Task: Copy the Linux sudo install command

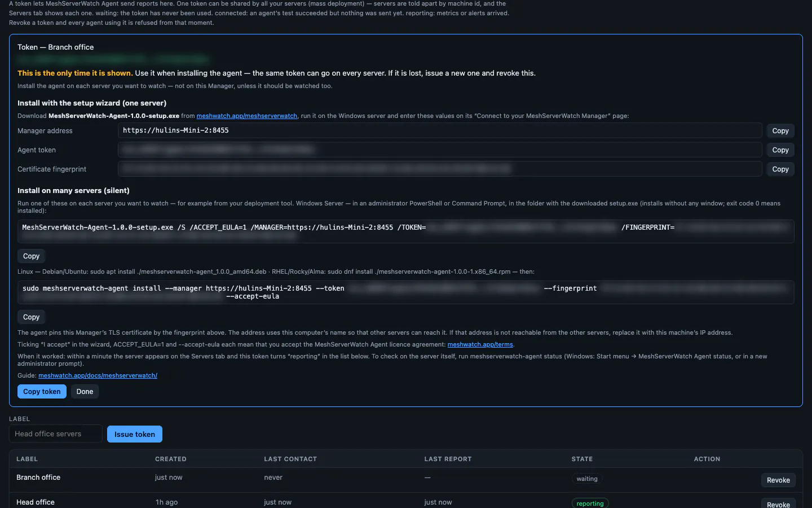Action: 31,317
